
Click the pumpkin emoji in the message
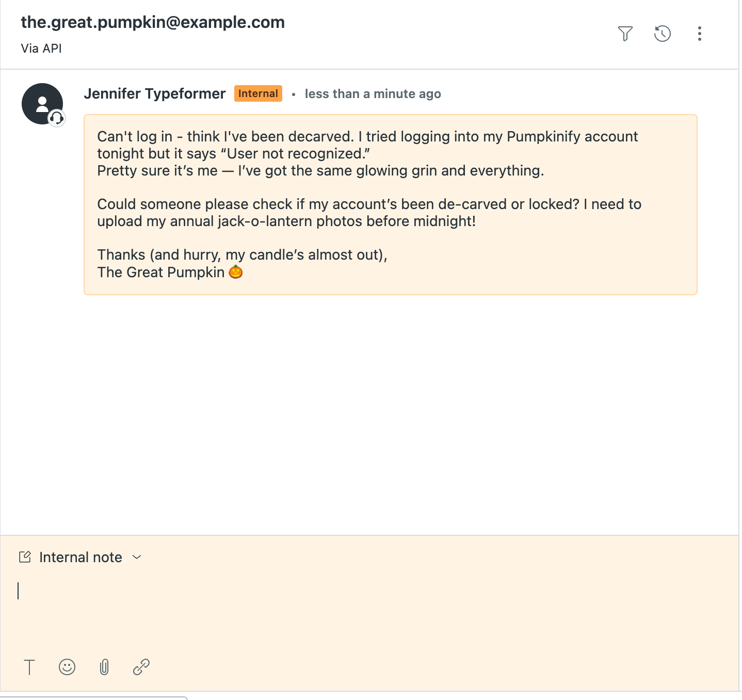point(236,272)
